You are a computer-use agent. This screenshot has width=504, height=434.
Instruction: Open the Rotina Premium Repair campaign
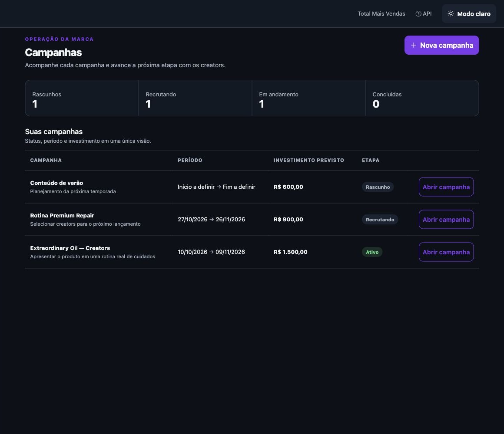tap(446, 220)
